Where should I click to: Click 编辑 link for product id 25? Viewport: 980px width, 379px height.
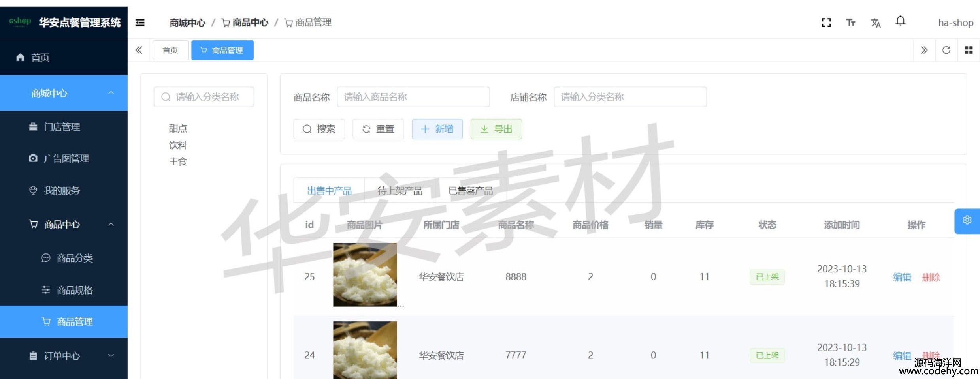pos(902,277)
